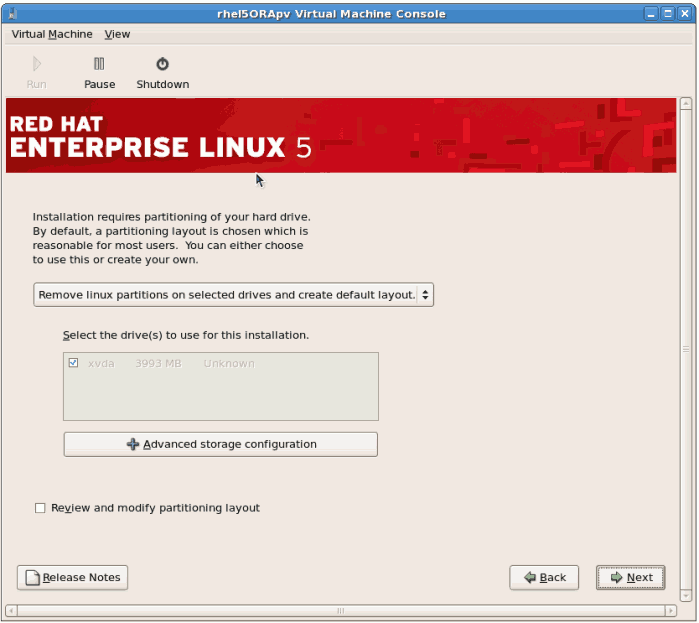The height and width of the screenshot is (623, 699).
Task: Click the vertical scrollbar down arrow
Action: 685,594
